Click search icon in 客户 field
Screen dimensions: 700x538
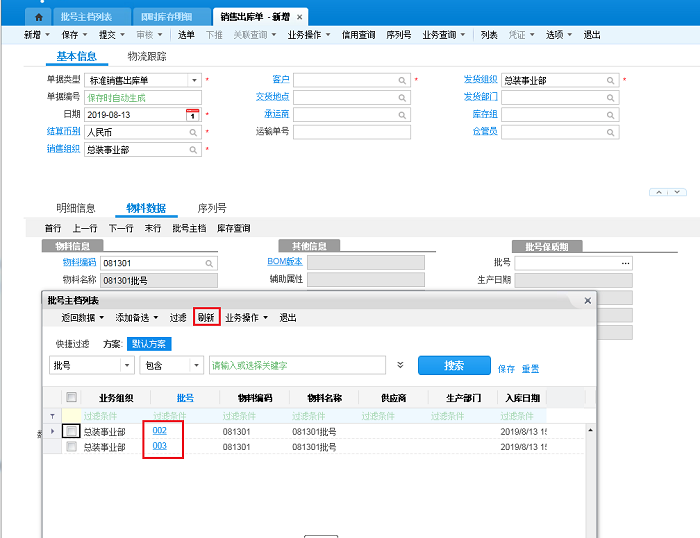[x=402, y=80]
